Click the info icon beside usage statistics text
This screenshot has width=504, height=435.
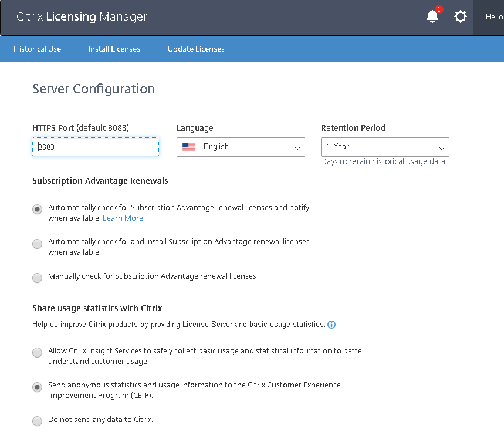(332, 325)
